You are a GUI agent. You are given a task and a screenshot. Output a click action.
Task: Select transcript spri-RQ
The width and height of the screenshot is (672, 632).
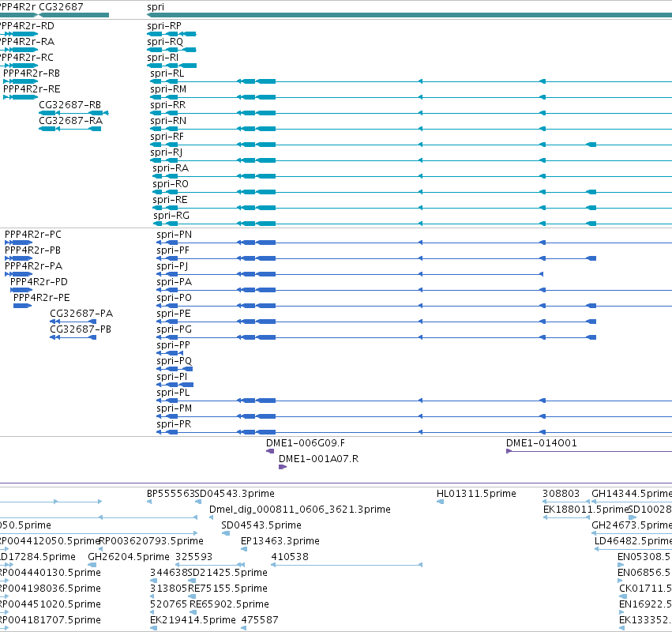tap(164, 42)
